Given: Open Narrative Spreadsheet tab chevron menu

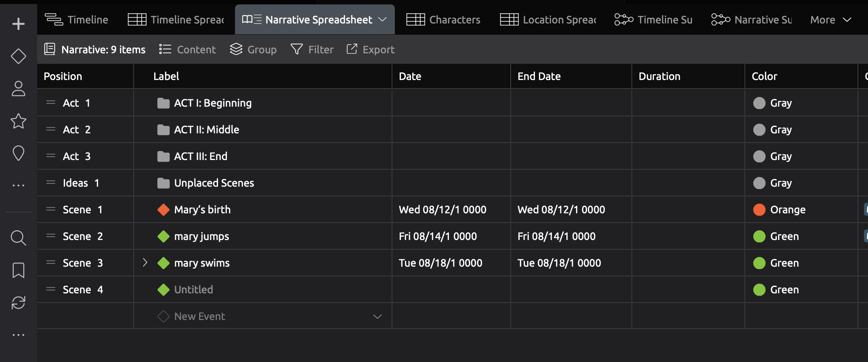Looking at the screenshot, I should (382, 20).
